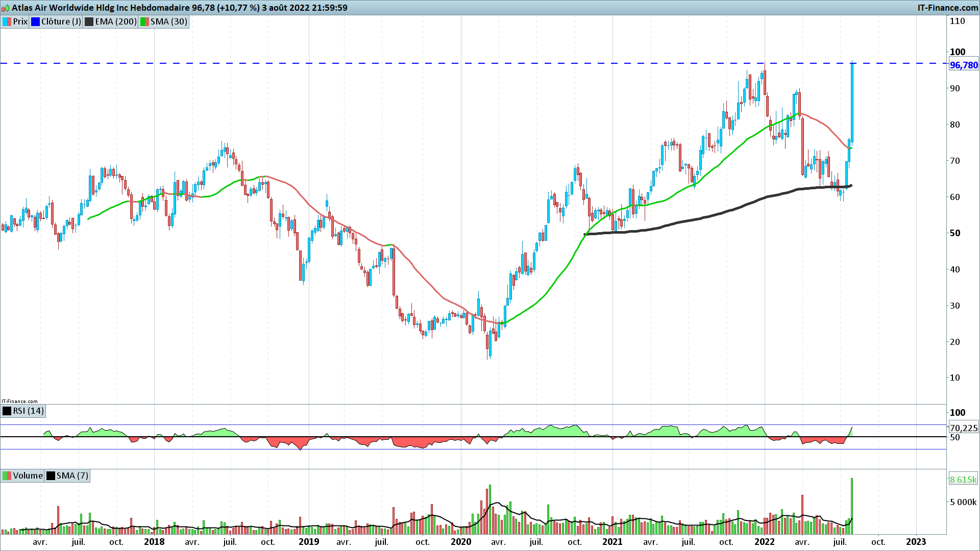The width and height of the screenshot is (980, 551).
Task: Click the blue Clôture color square
Action: pyautogui.click(x=35, y=22)
